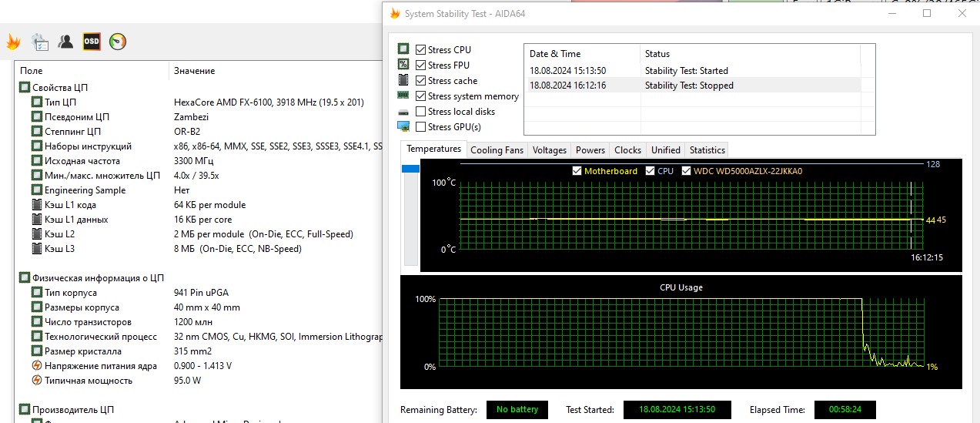This screenshot has width=980, height=423.
Task: Click the icon beside Физическая информация о ЦП
Action: click(x=25, y=278)
